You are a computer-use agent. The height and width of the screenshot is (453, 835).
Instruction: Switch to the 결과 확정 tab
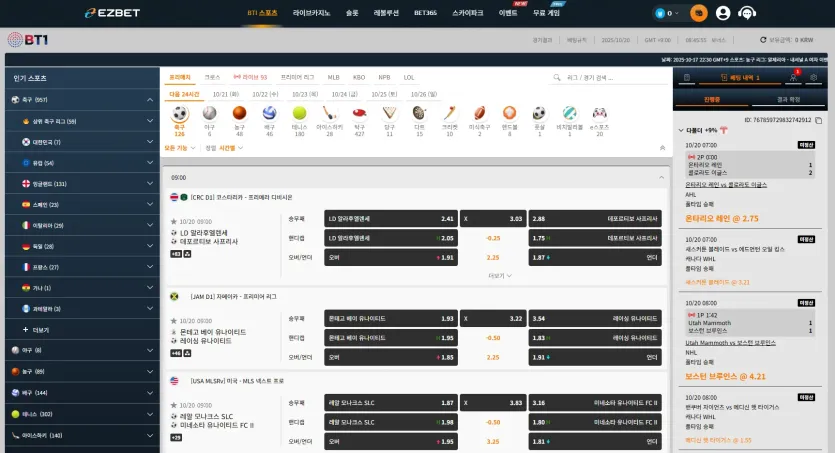pos(788,100)
